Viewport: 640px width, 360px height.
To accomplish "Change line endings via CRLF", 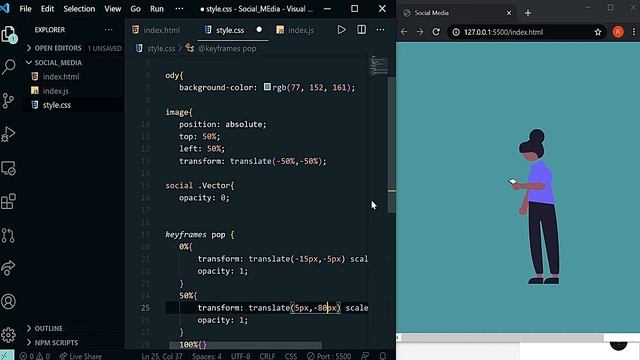I will click(267, 356).
